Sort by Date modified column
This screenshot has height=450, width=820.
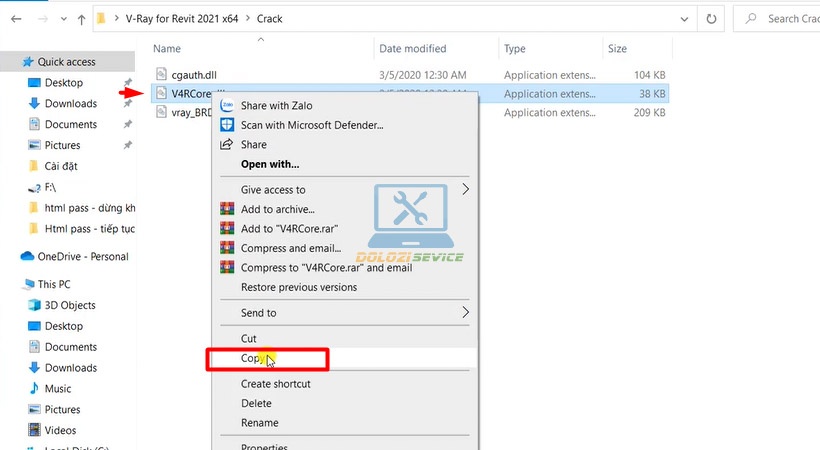tap(413, 49)
